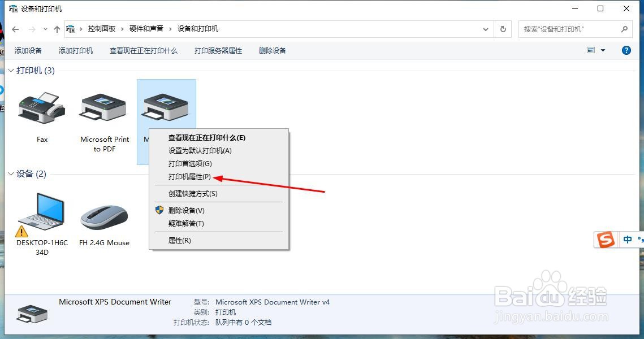Click the Help question mark icon
The height and width of the screenshot is (339, 644).
pyautogui.click(x=626, y=50)
